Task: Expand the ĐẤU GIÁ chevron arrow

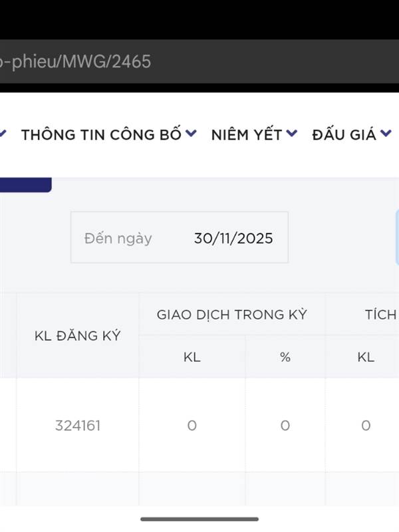Action: [386, 134]
